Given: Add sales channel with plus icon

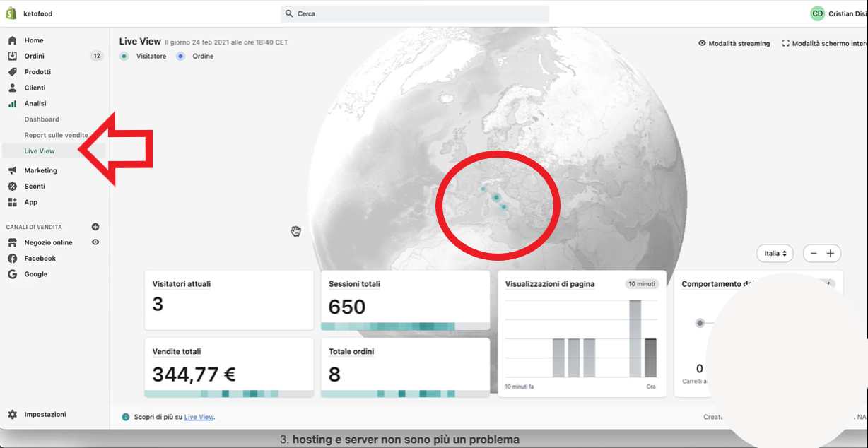Looking at the screenshot, I should (95, 227).
